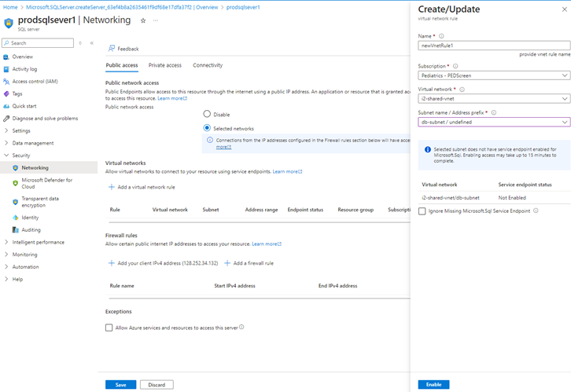Favorite the page with the star icon

(143, 20)
